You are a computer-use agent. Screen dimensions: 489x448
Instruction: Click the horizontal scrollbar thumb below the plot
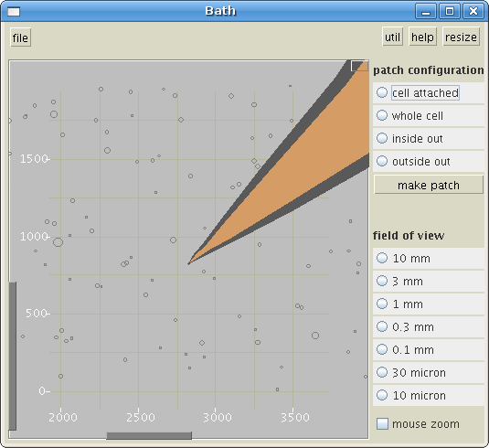(149, 435)
